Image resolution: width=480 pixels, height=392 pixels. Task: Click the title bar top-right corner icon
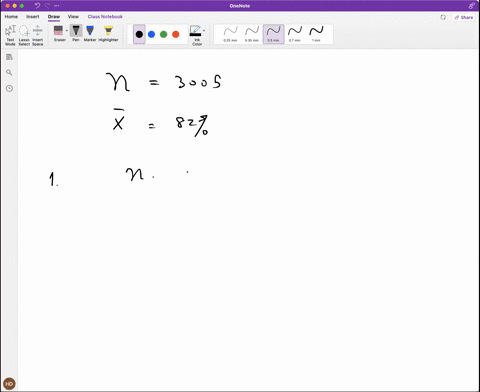[471, 6]
